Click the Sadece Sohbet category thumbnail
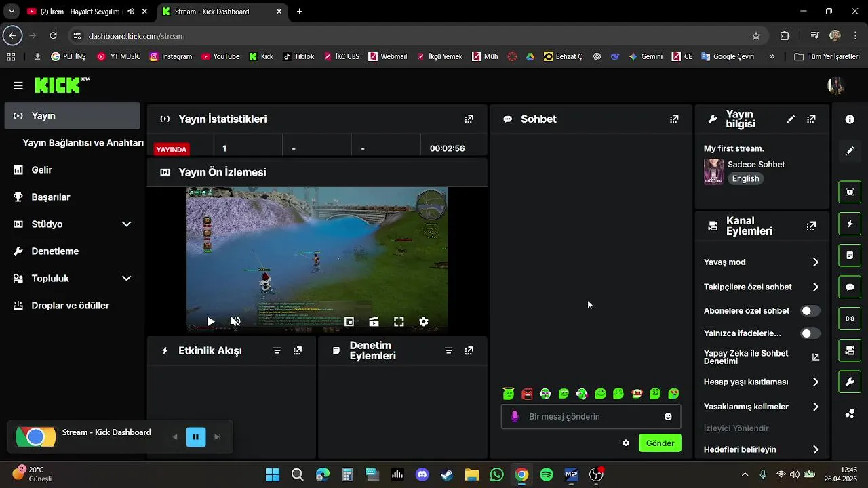 [713, 171]
